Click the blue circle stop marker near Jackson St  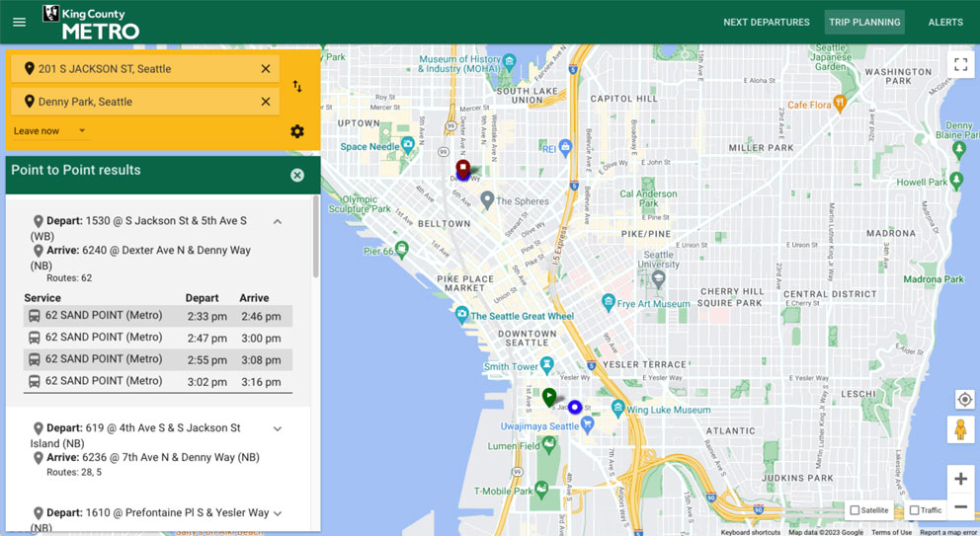(x=574, y=408)
